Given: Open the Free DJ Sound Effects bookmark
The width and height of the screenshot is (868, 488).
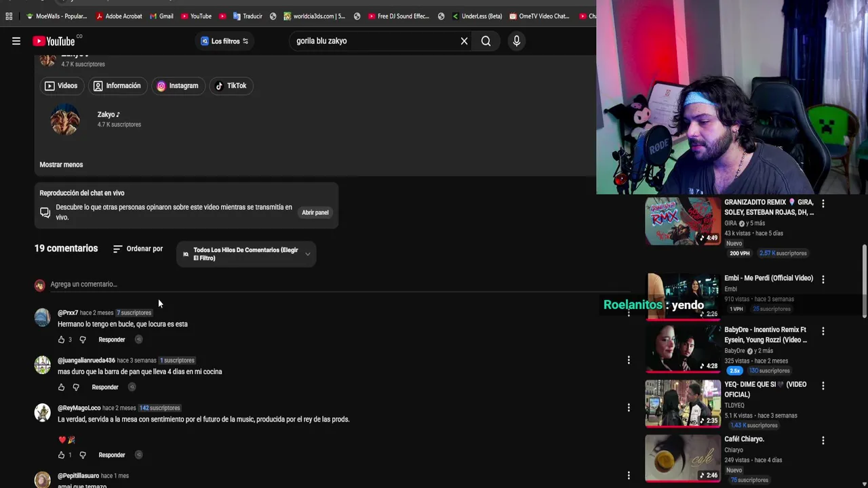Looking at the screenshot, I should [399, 16].
